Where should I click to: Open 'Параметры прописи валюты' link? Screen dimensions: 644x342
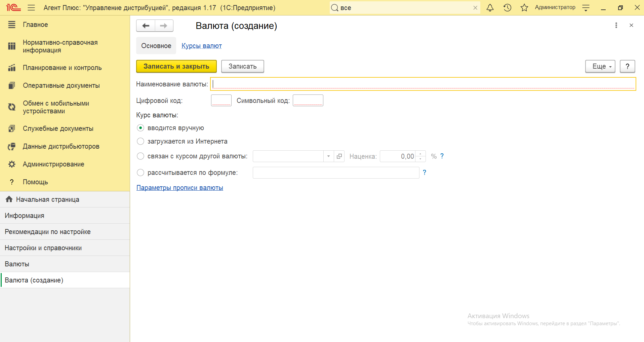click(179, 188)
